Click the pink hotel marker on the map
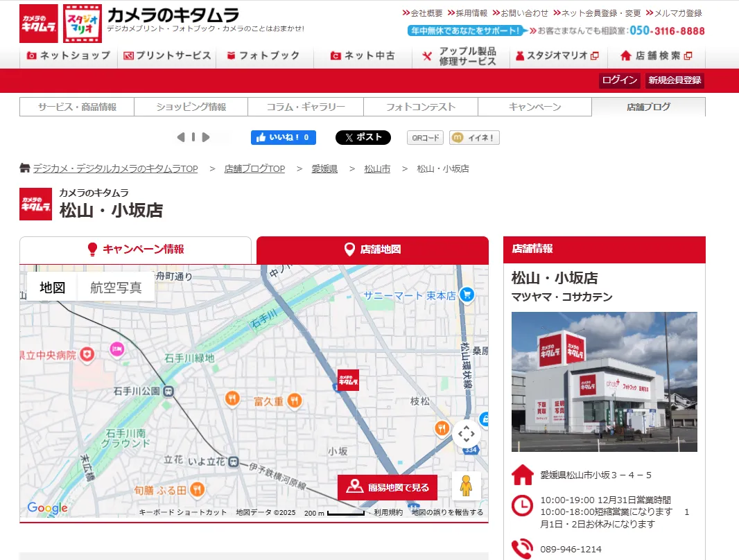This screenshot has height=560, width=739. (117, 349)
